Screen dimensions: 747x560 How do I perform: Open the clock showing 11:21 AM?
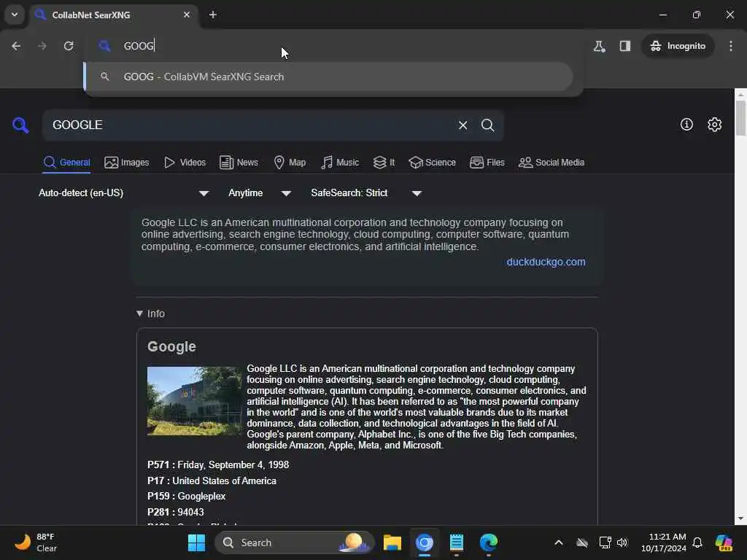pyautogui.click(x=664, y=542)
